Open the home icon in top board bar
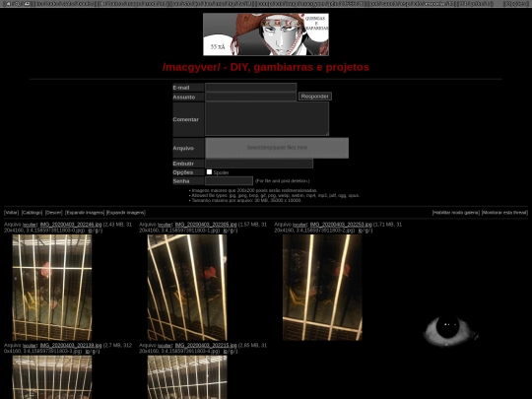Viewport: 532px width, 399px height. pos(8,4)
